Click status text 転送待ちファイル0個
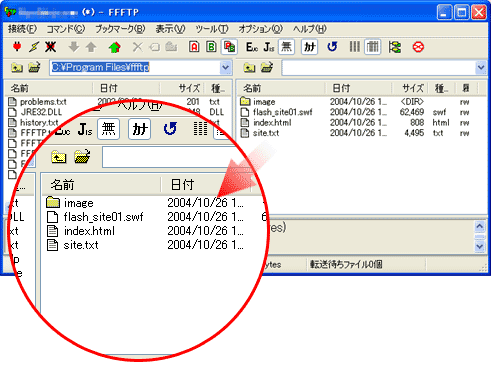The width and height of the screenshot is (491, 371). click(x=346, y=265)
